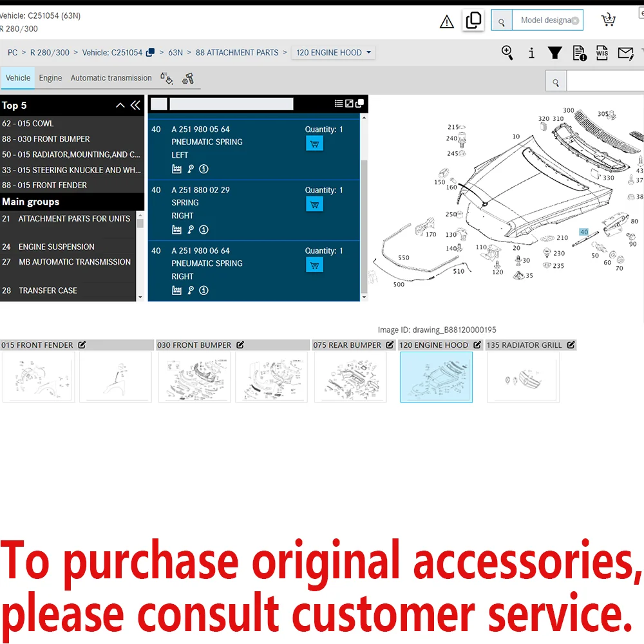The image size is (644, 644).
Task: Click pin icon for A 251 980 05 64
Action: (191, 169)
